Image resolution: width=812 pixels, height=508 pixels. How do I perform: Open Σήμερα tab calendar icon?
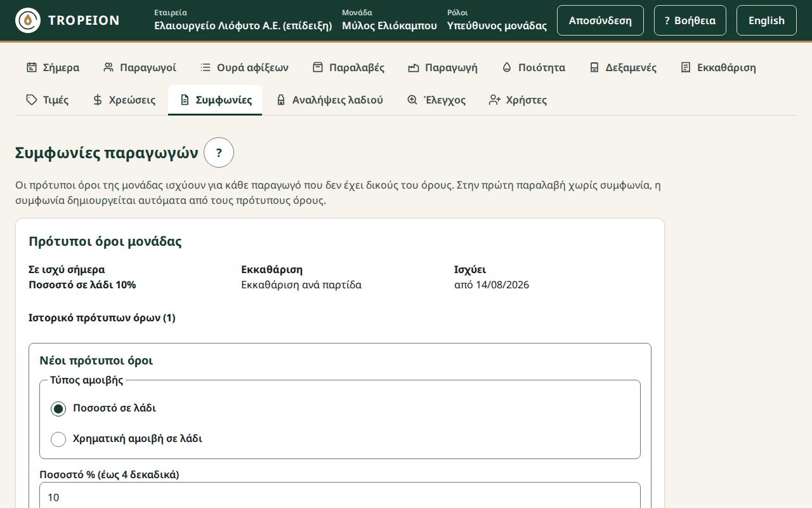[32, 67]
